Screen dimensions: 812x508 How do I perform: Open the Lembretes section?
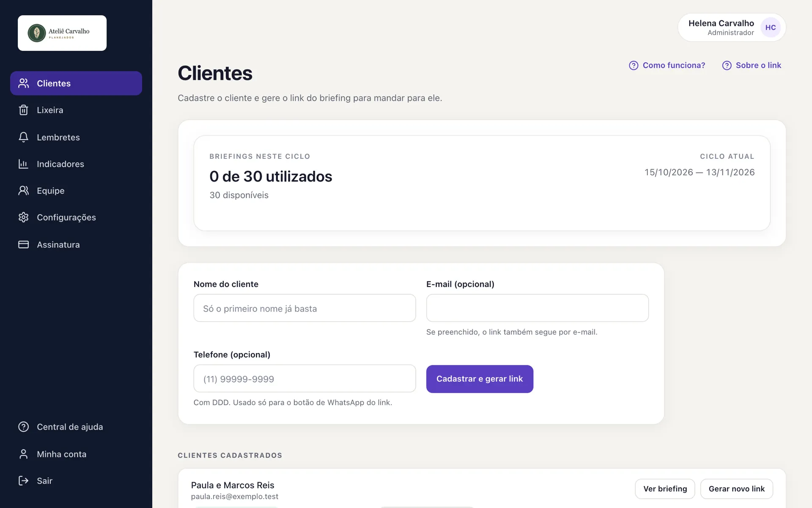(76, 137)
